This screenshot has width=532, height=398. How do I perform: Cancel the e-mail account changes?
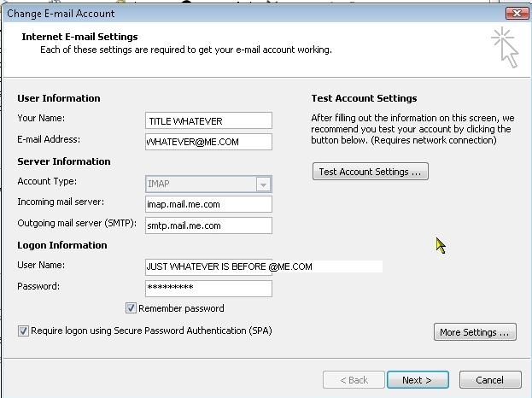490,380
